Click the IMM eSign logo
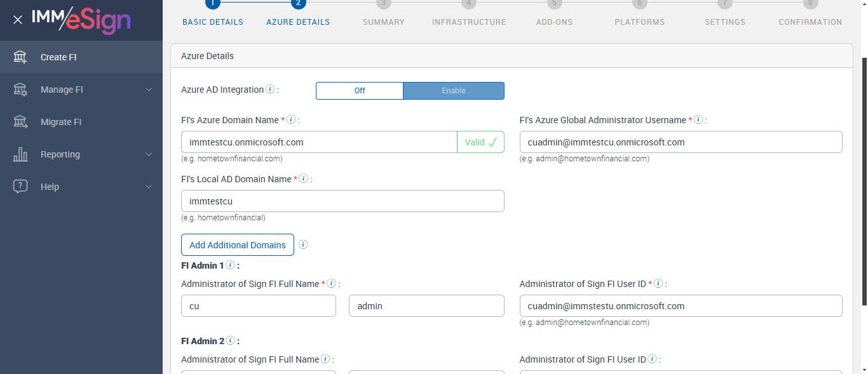 click(81, 20)
